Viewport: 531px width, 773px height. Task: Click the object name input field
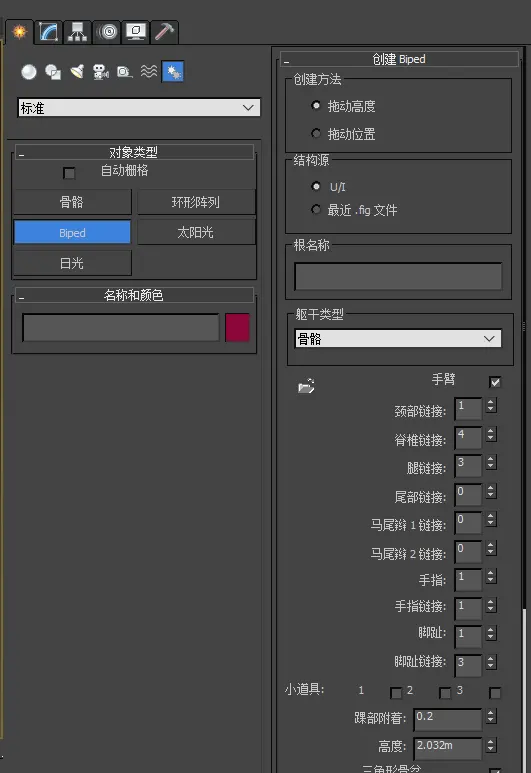click(x=121, y=327)
